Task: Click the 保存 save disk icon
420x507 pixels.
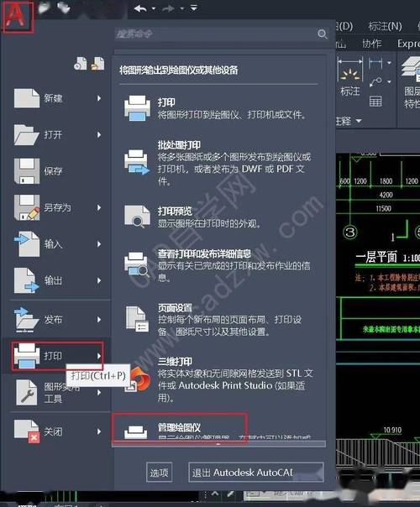Action: (27, 170)
